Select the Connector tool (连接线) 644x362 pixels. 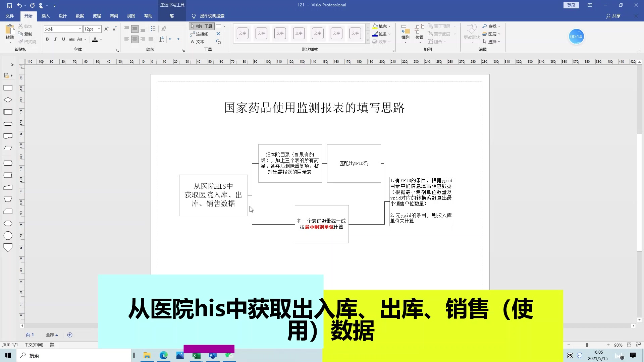pos(199,34)
